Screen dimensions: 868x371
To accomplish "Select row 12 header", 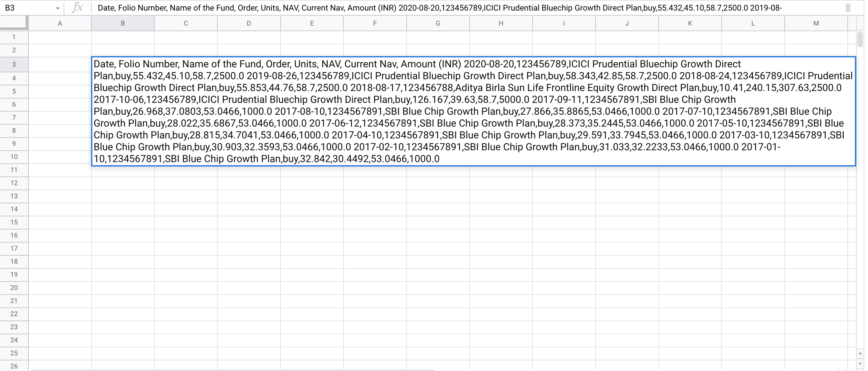I will [14, 183].
